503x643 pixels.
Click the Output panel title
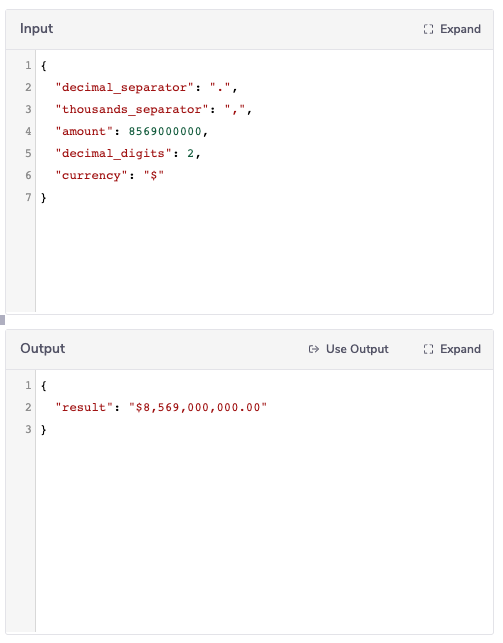[x=43, y=349]
